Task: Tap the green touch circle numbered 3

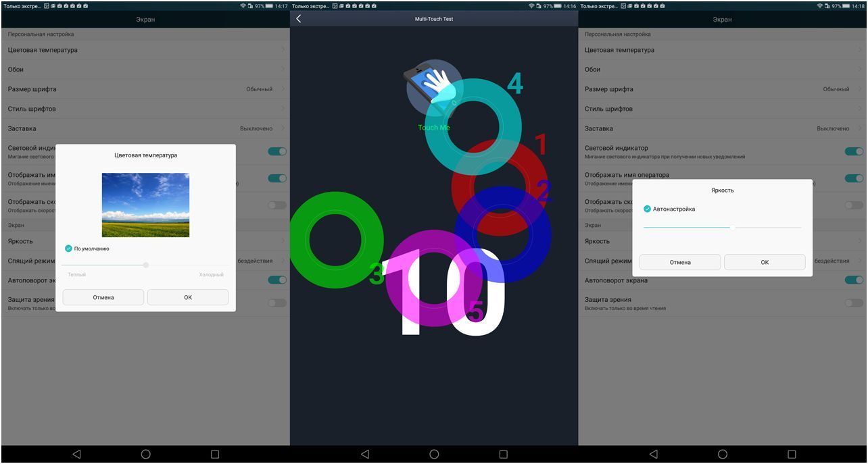Action: click(x=335, y=239)
